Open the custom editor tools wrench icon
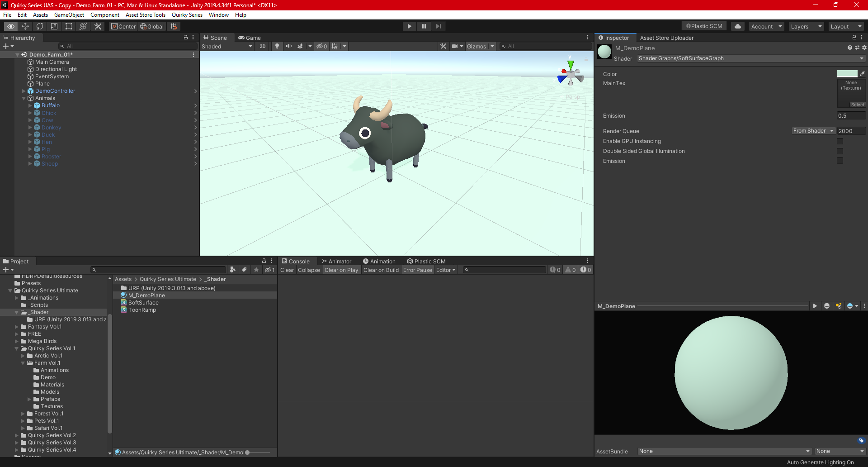 click(x=98, y=26)
